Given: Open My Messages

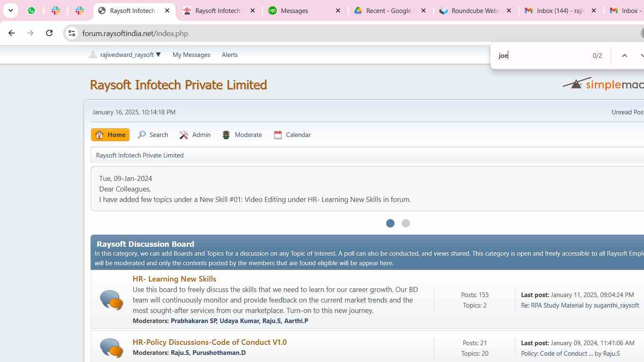Looking at the screenshot, I should (191, 55).
